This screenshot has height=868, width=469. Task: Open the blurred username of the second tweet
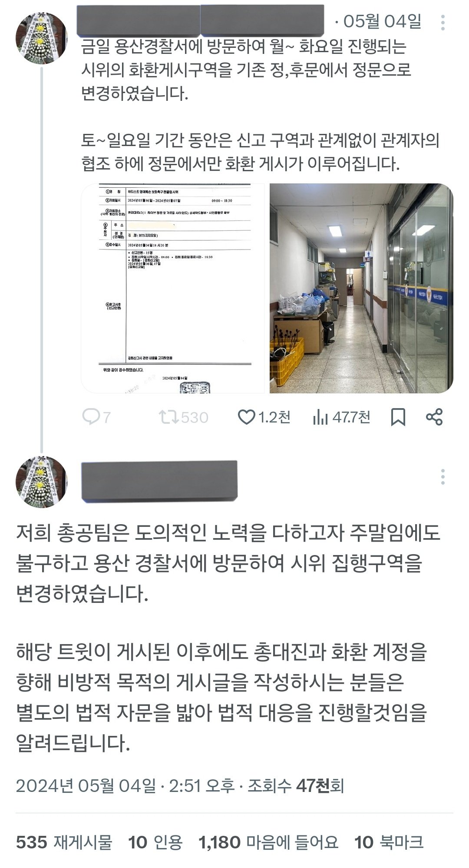coord(159,480)
